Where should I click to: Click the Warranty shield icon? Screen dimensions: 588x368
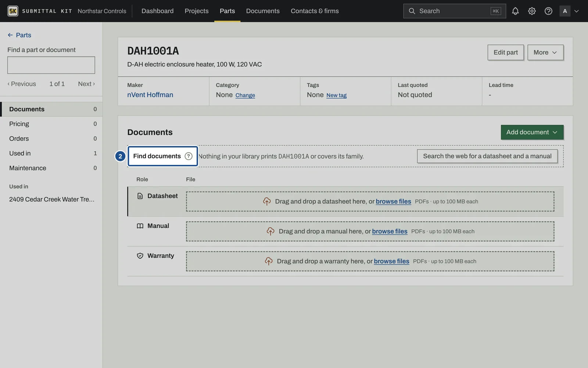140,256
